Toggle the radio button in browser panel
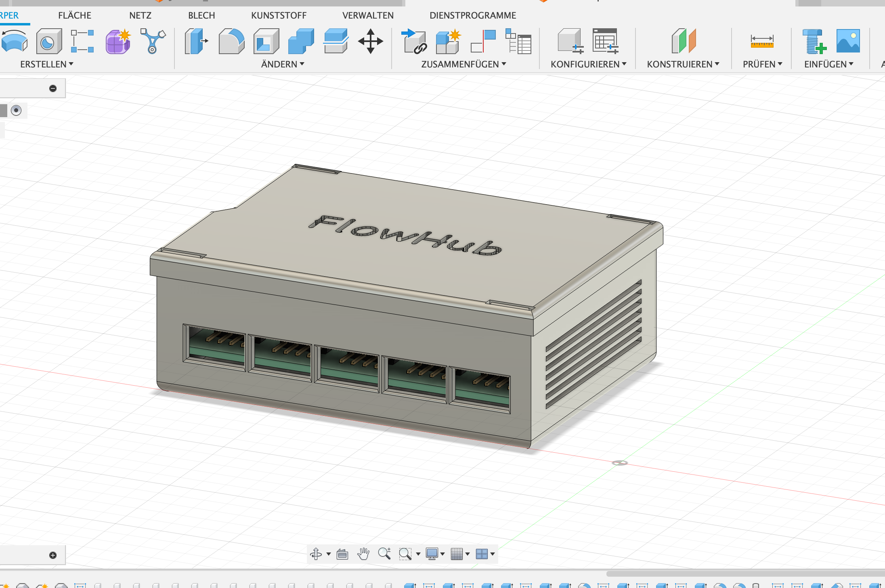 [16, 110]
